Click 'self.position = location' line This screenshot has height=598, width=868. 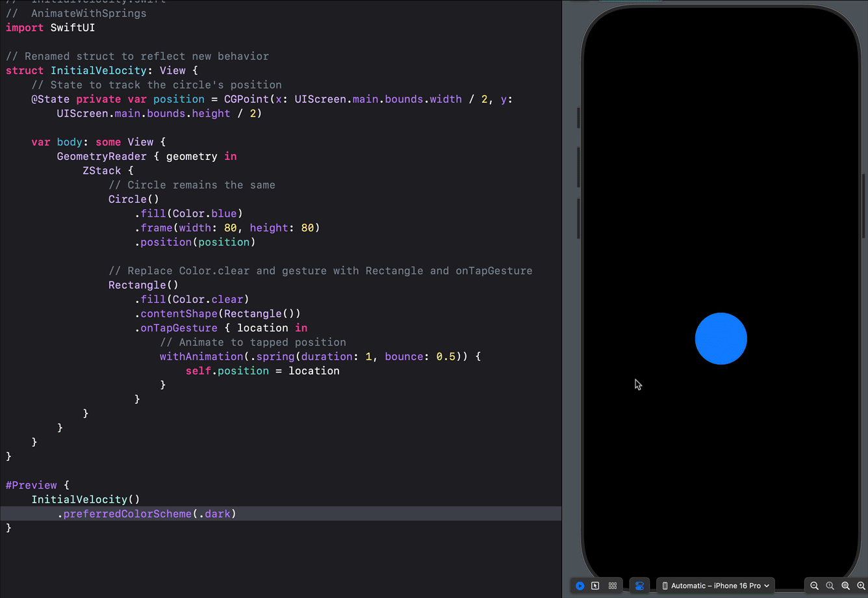pyautogui.click(x=262, y=370)
